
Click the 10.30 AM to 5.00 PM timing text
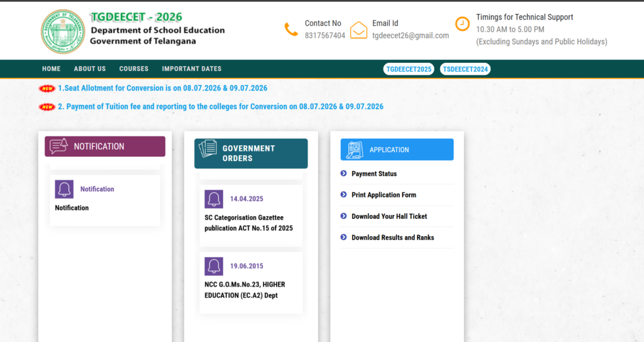pyautogui.click(x=510, y=30)
